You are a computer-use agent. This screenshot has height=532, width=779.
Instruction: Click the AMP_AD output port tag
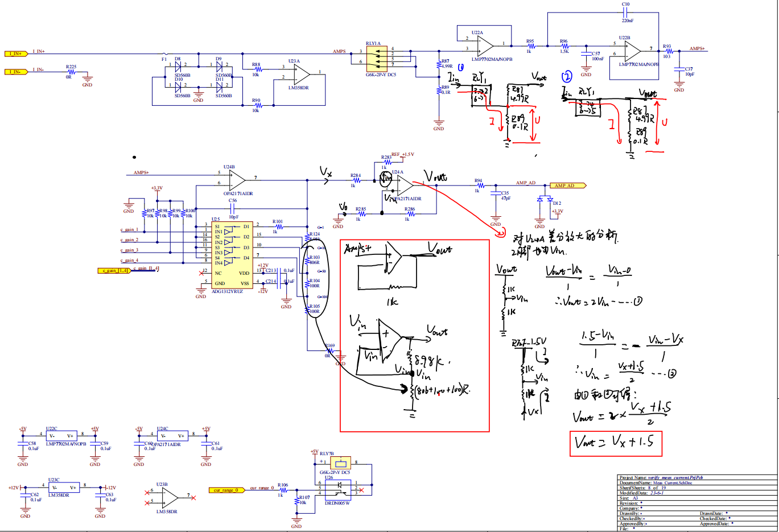(567, 185)
